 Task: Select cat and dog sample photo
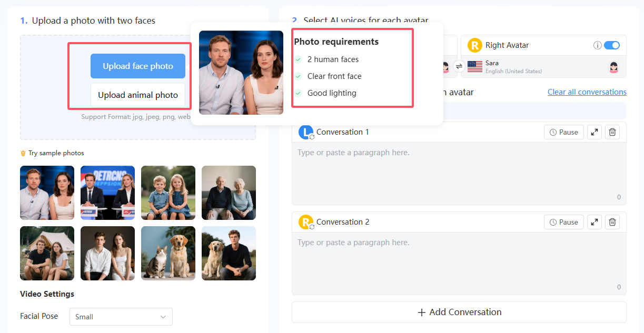click(168, 253)
